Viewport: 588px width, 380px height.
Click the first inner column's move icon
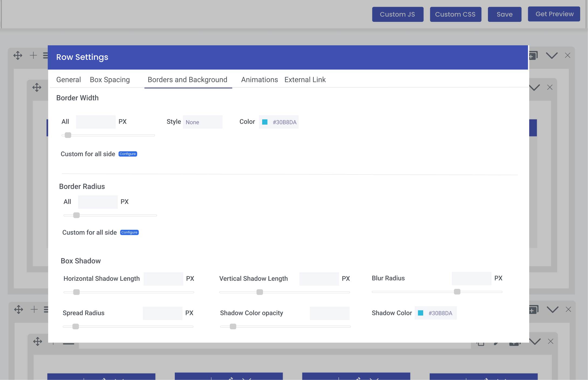click(37, 87)
